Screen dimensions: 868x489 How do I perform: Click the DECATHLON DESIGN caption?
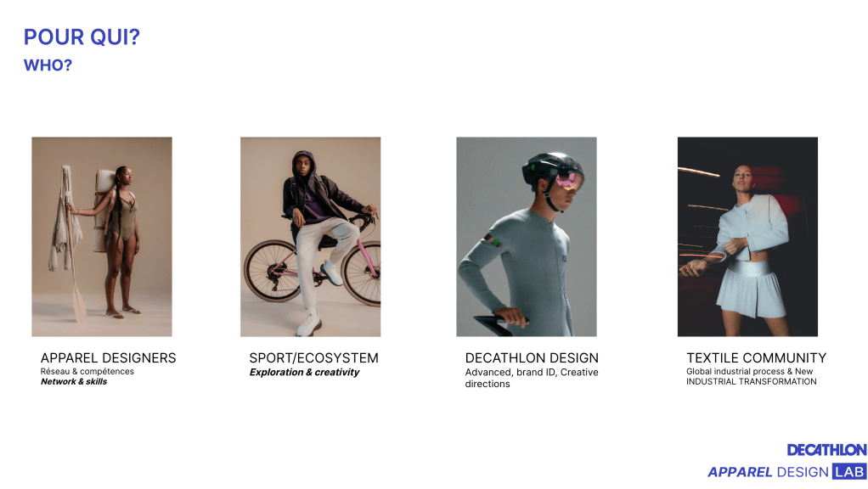click(532, 358)
